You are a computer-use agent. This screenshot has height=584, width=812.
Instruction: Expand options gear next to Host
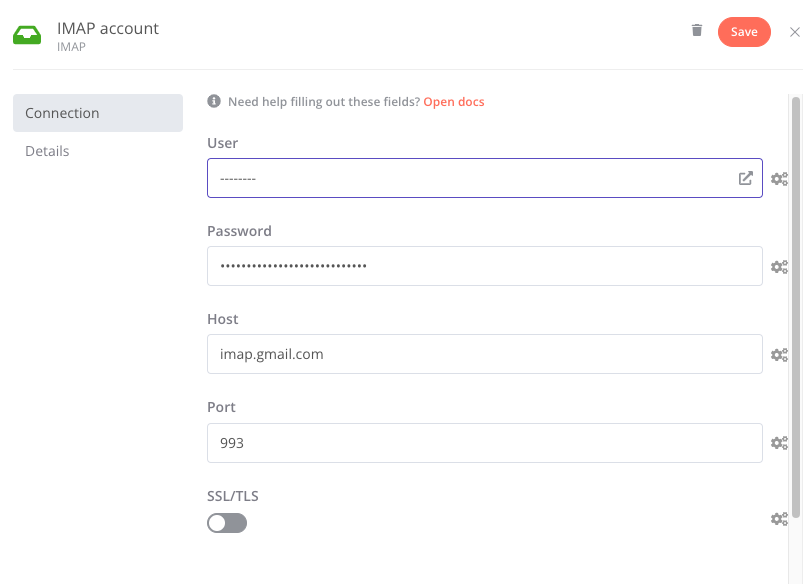click(x=779, y=355)
